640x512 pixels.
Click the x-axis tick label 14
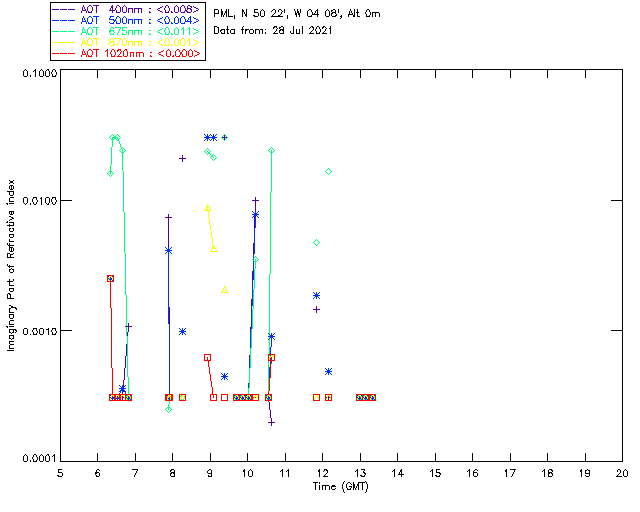click(398, 473)
